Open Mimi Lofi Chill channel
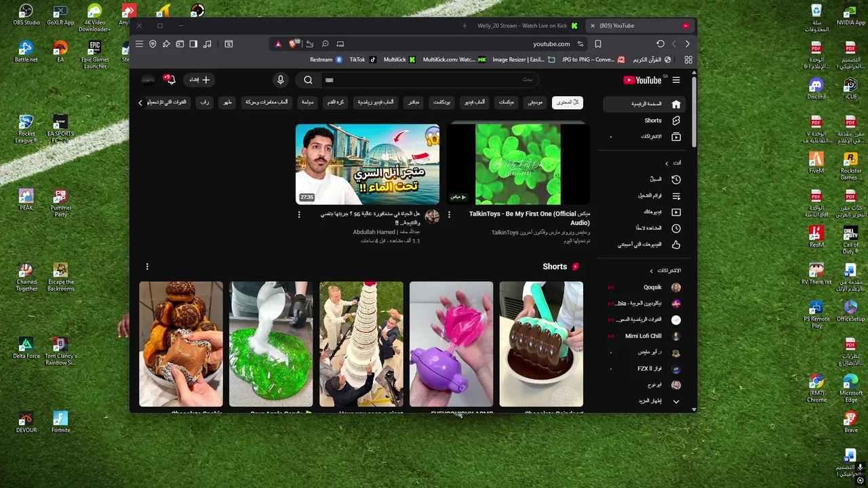This screenshot has width=868, height=488. [x=644, y=336]
